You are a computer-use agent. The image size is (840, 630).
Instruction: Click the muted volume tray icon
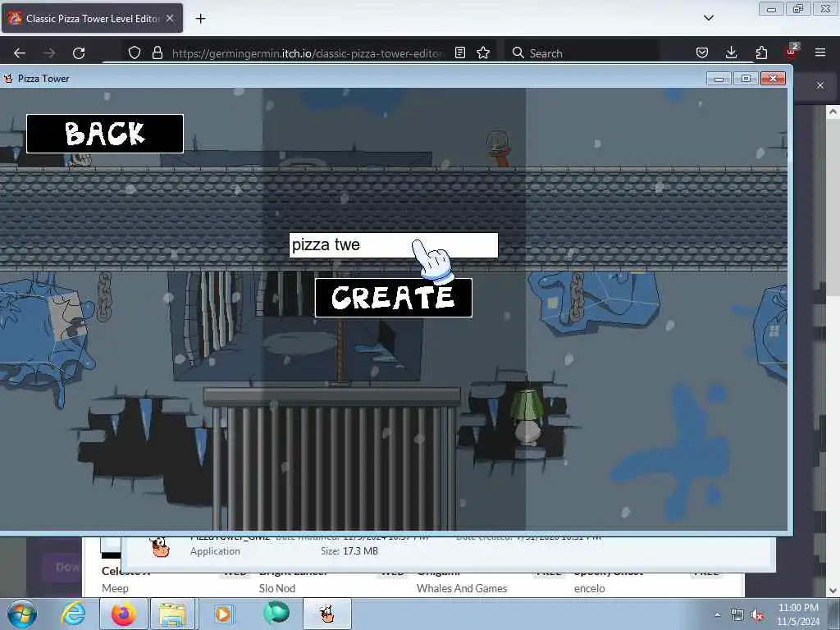[757, 615]
